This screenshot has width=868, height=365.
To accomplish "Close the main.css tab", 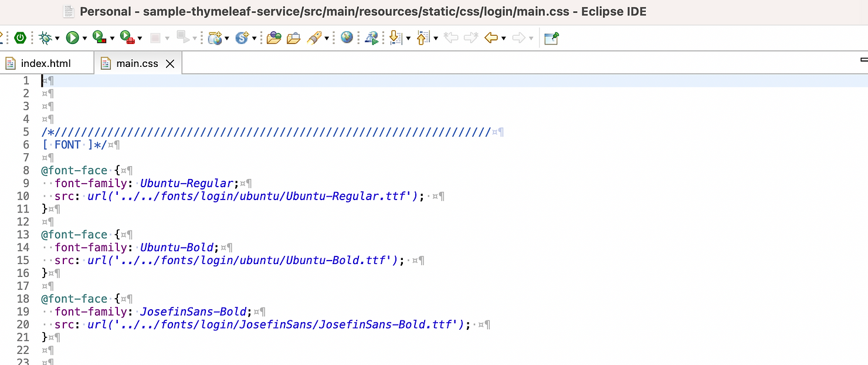I will click(170, 63).
